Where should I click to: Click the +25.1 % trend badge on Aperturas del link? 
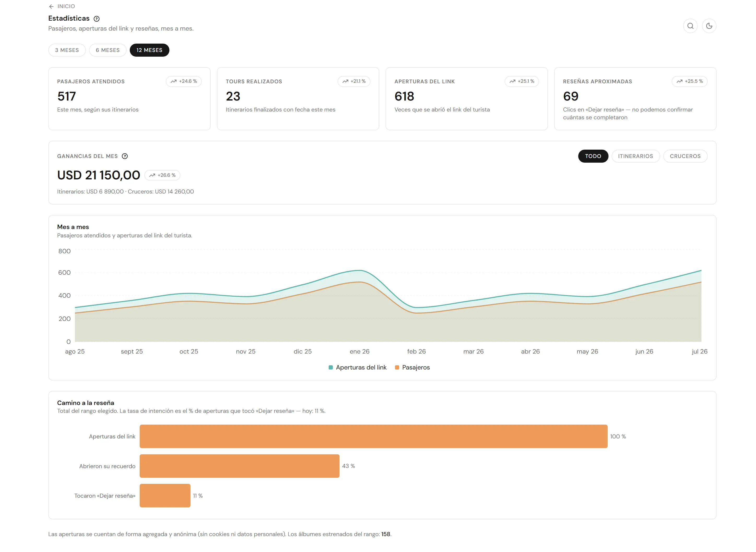[522, 81]
